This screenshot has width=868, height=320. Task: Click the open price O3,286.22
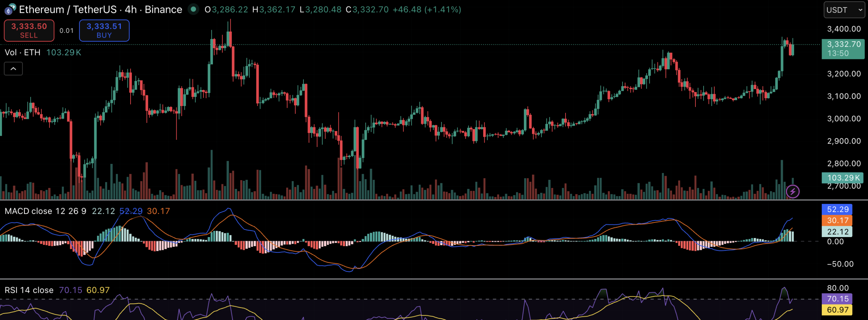(226, 9)
